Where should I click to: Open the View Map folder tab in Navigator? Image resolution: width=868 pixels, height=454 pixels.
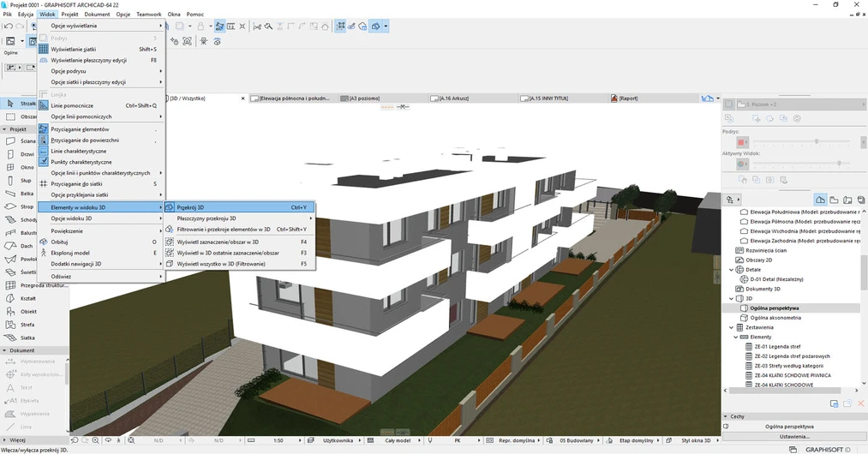(834, 200)
